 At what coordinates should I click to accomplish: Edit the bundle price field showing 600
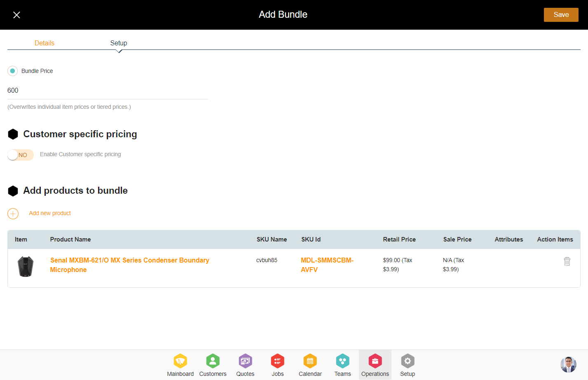(108, 91)
